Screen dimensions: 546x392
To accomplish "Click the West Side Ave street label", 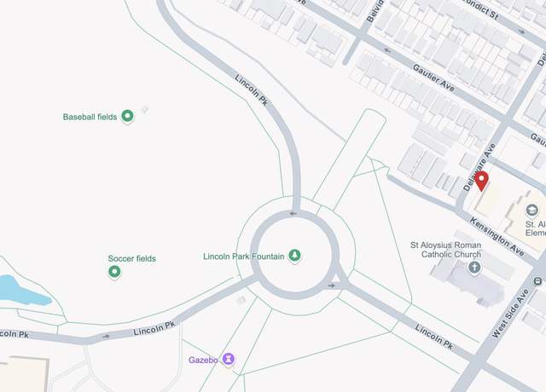I will coord(510,314).
